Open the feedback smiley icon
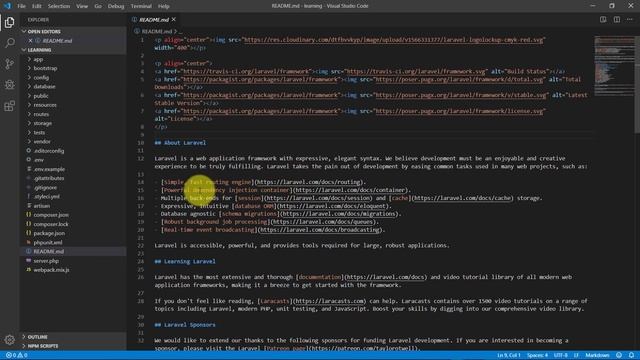The image size is (640, 360). (x=619, y=355)
